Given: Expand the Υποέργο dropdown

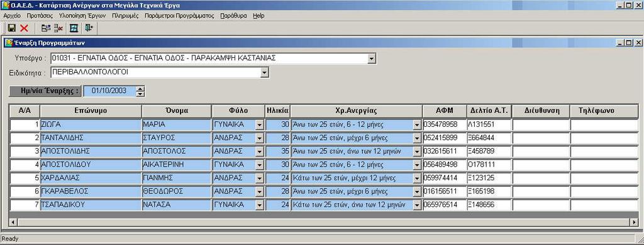Looking at the screenshot, I should point(372,58).
